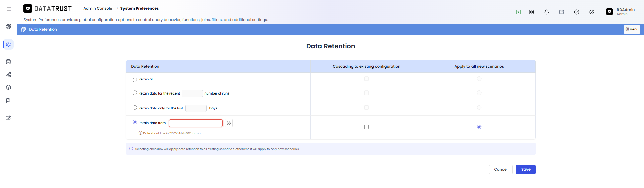644x188 pixels.
Task: Click the report document sidebar icon
Action: (x=8, y=101)
